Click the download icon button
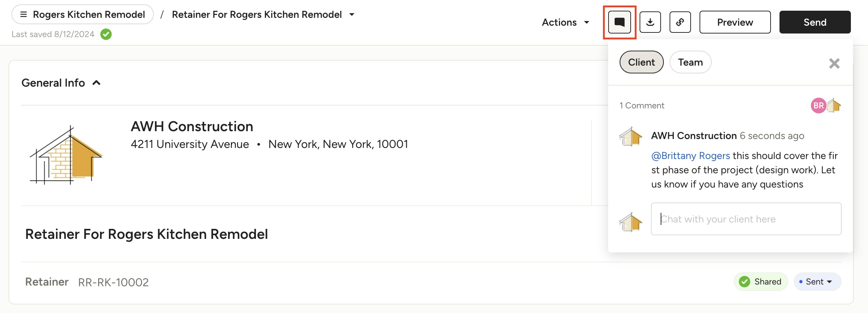This screenshot has width=868, height=313. [x=650, y=22]
